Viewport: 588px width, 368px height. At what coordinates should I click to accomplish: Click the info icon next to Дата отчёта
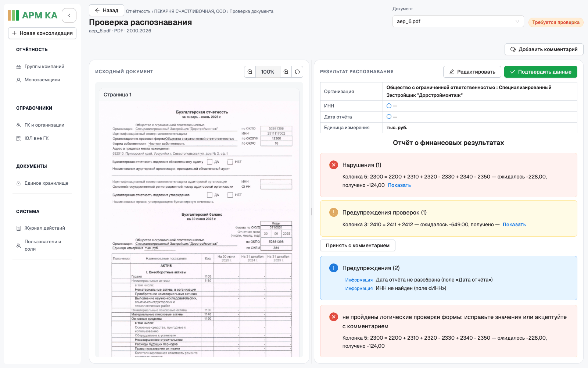coord(389,117)
